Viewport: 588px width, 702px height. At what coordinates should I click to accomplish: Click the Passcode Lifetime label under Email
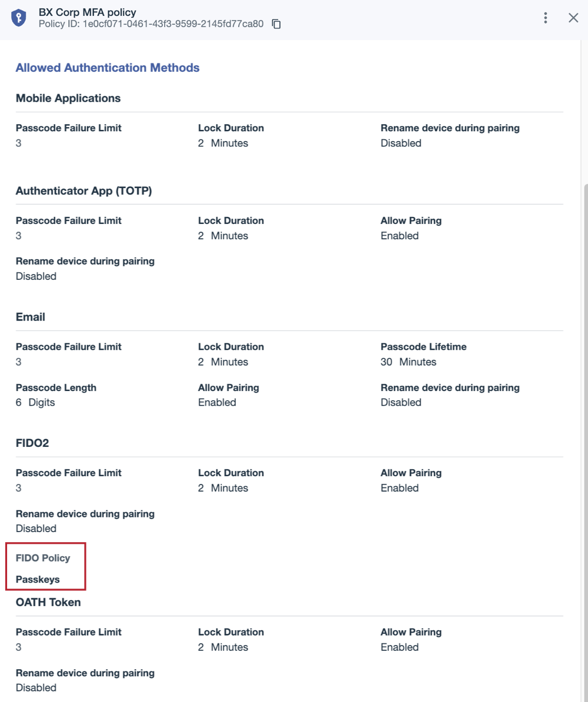423,346
